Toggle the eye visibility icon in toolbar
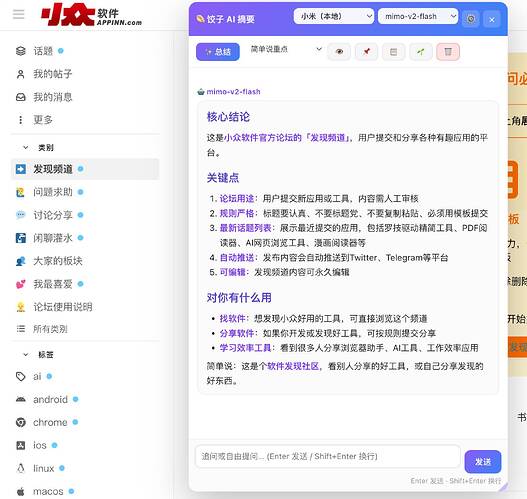 point(339,52)
